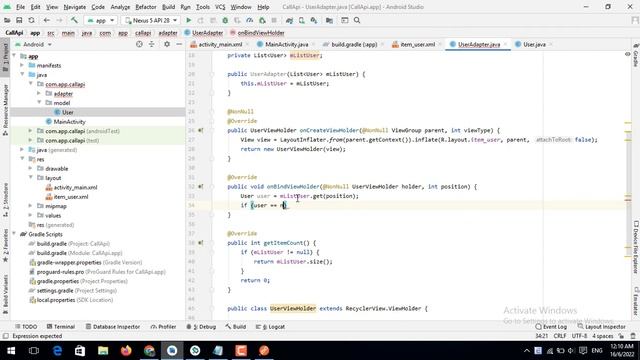
Task: Click the onBindViewHolder breadcrumb
Action: tap(257, 33)
